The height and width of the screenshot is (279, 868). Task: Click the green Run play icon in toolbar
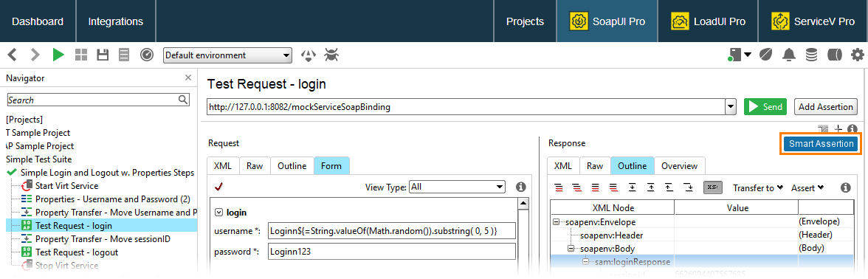click(x=58, y=55)
